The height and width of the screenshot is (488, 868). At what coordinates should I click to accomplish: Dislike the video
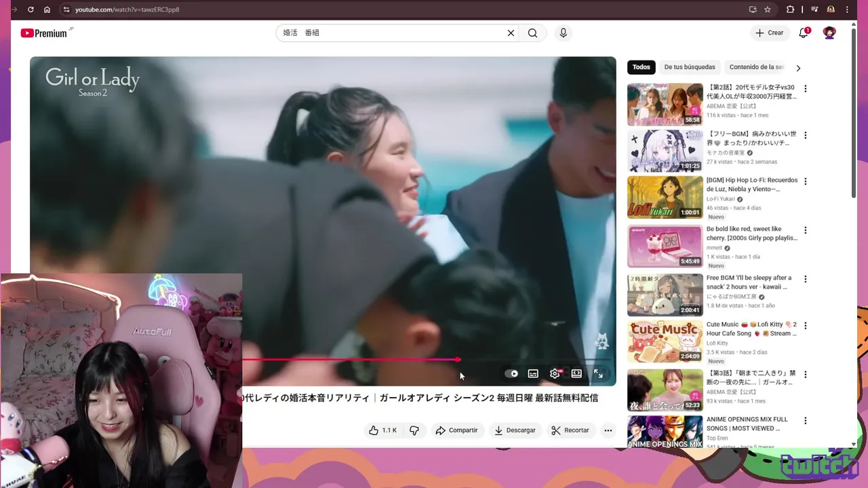(414, 430)
